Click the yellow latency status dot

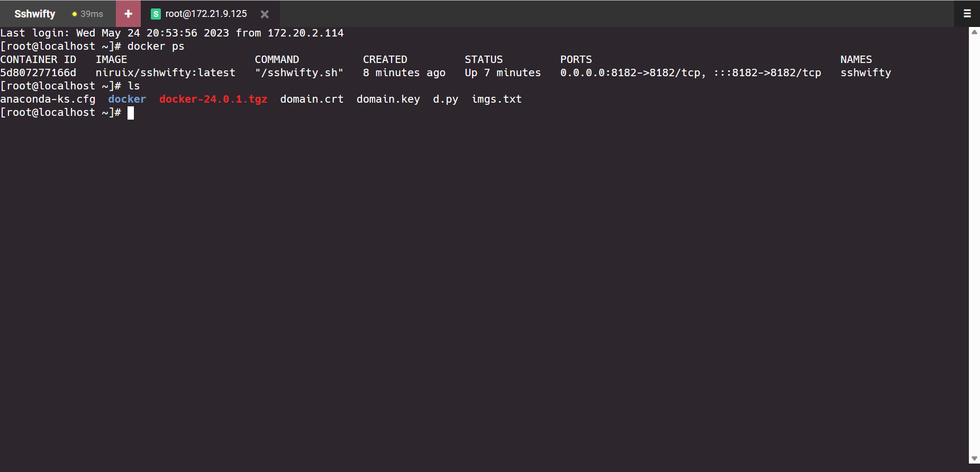click(x=75, y=14)
